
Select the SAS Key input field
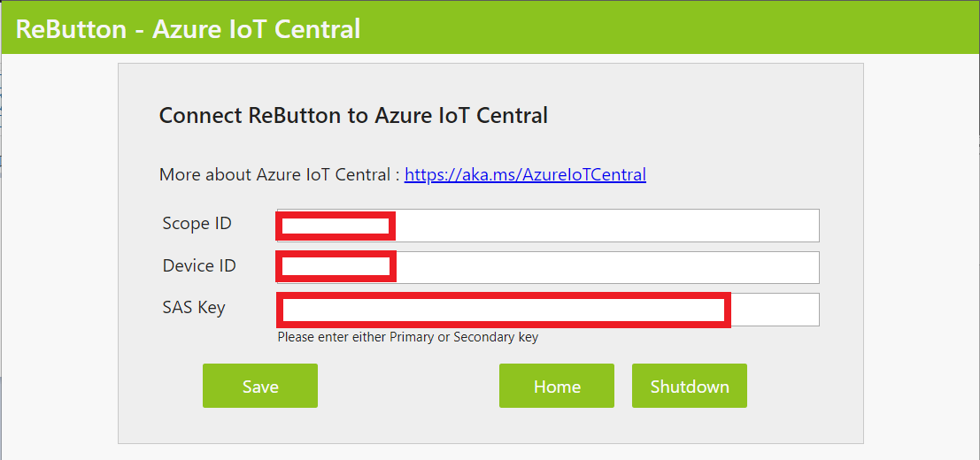[x=547, y=310]
